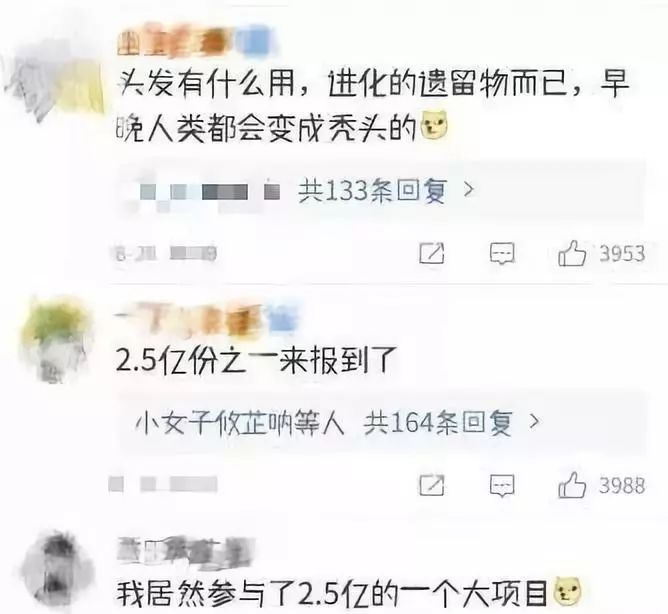Image resolution: width=668 pixels, height=614 pixels.
Task: Like the comment with 3953 likes
Action: pyautogui.click(x=572, y=254)
